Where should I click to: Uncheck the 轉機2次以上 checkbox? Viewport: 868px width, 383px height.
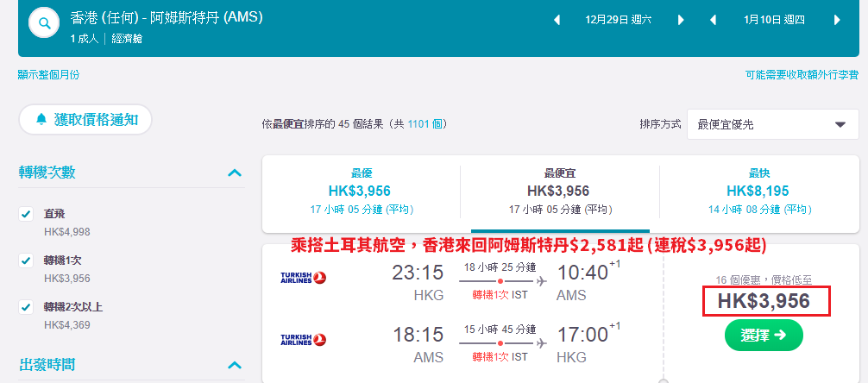[x=26, y=307]
